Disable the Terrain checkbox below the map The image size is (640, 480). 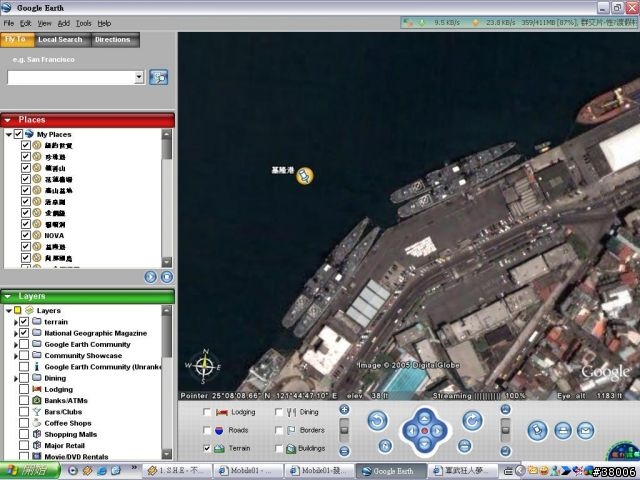pos(207,448)
